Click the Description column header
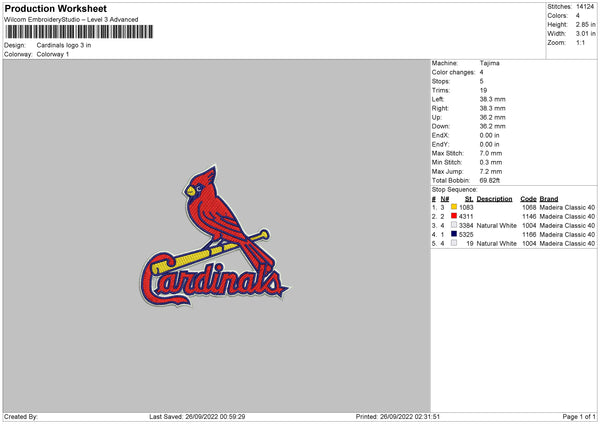 click(494, 199)
